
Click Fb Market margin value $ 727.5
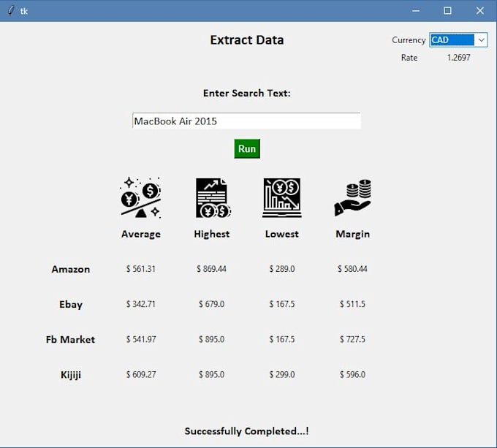tap(352, 339)
